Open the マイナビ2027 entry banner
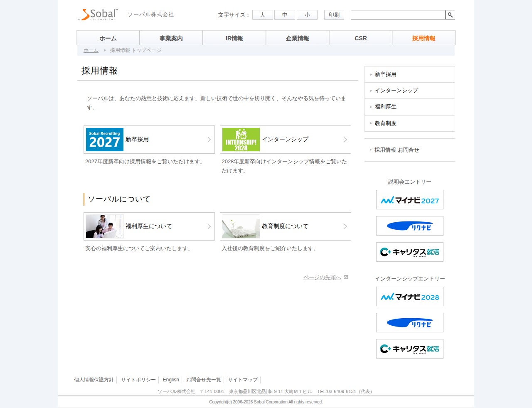The width and height of the screenshot is (532, 408). pyautogui.click(x=410, y=200)
